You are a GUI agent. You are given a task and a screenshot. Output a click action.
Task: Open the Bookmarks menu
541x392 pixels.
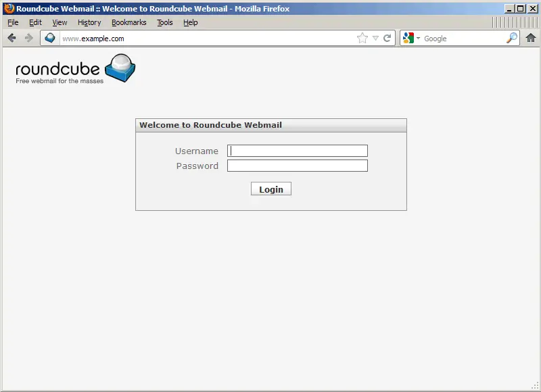tap(128, 22)
